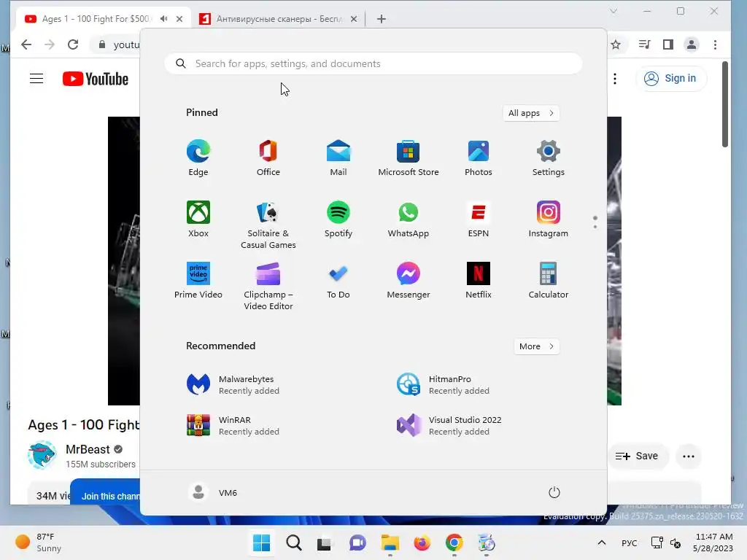
Task: Go to YouTube home via logo
Action: tap(96, 79)
